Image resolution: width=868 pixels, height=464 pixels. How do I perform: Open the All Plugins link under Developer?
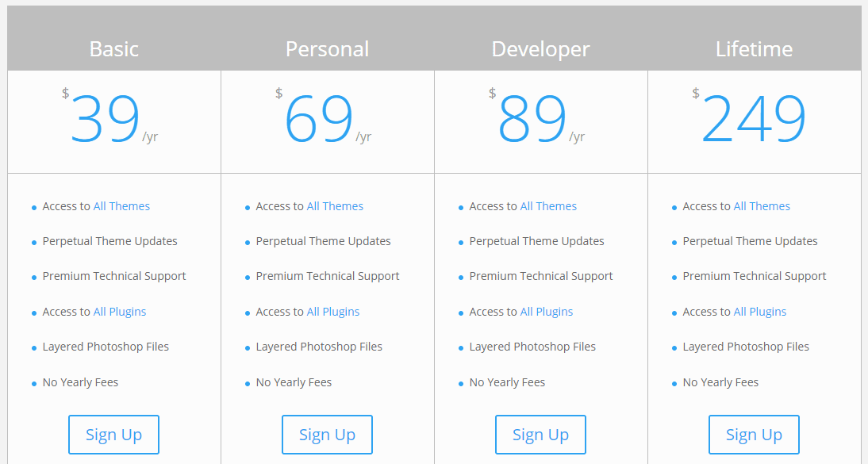coord(547,311)
